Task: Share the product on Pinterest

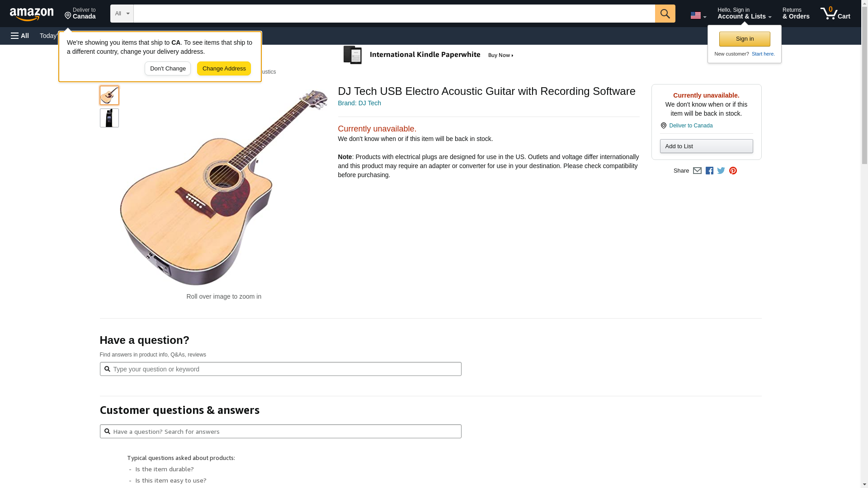Action: tap(733, 171)
